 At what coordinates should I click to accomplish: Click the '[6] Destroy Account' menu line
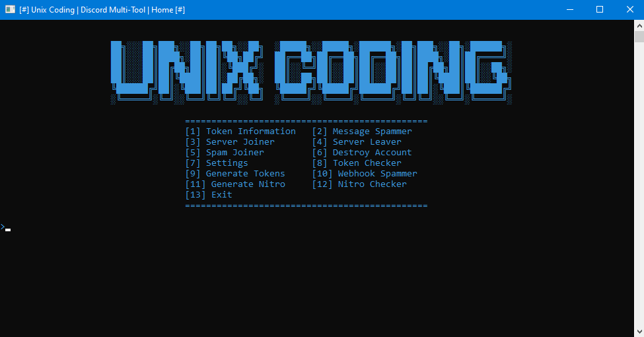click(x=362, y=153)
